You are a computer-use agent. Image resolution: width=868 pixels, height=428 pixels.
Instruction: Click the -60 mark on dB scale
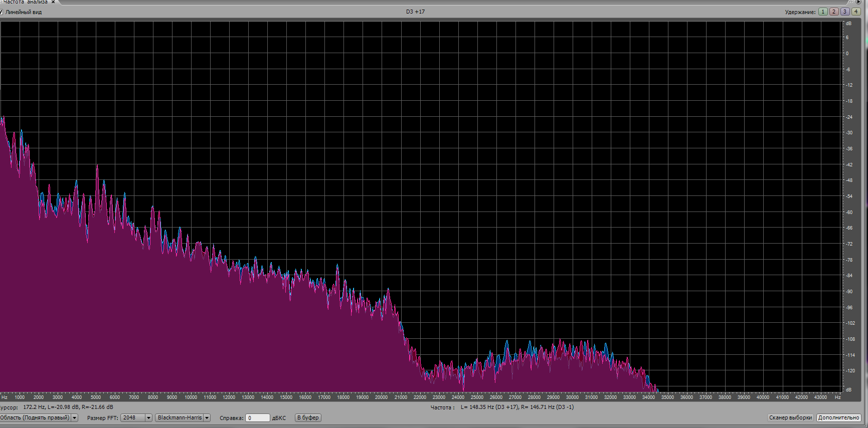[849, 212]
